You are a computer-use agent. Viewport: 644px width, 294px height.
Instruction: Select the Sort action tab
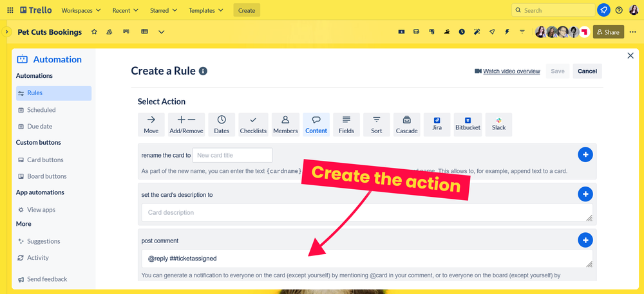(377, 125)
